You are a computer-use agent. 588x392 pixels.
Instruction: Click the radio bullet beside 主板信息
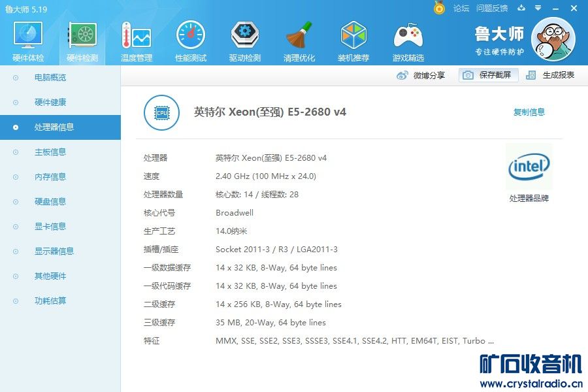[x=16, y=152]
